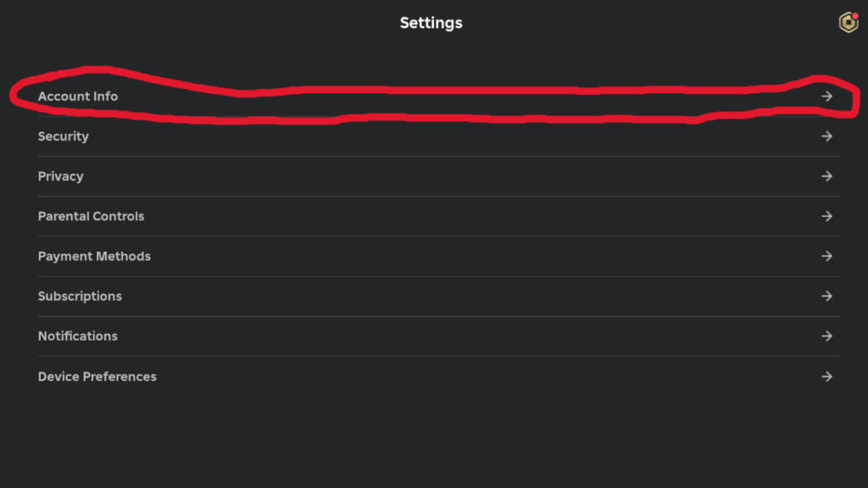The width and height of the screenshot is (868, 488).
Task: Click the Privacy row arrow icon
Action: [x=828, y=176]
